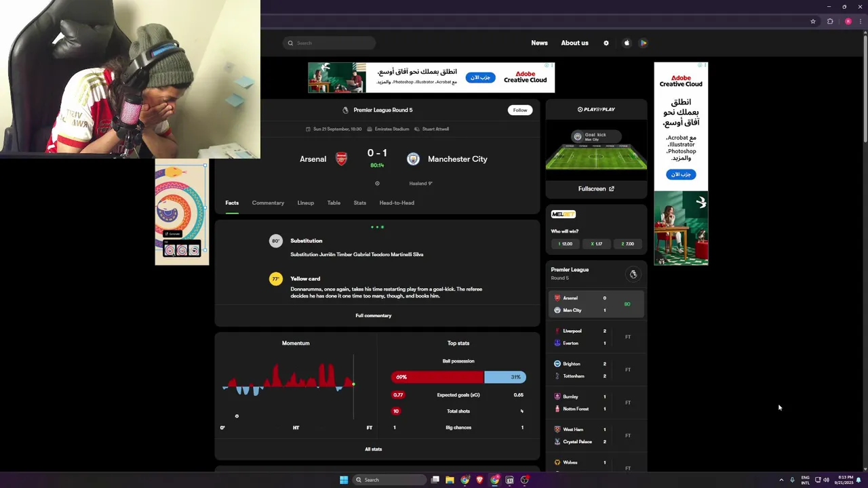Open the Liverpool vs Everton result
This screenshot has height=488, width=868.
point(596,337)
